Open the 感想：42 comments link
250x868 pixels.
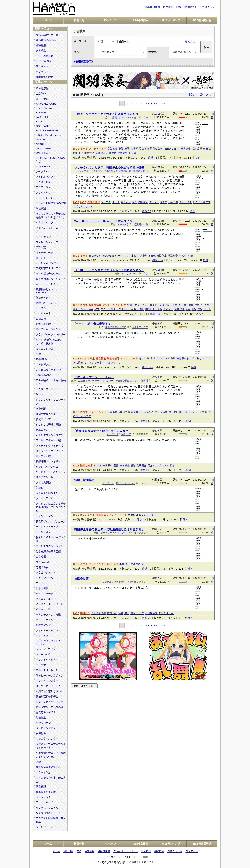coord(155,314)
